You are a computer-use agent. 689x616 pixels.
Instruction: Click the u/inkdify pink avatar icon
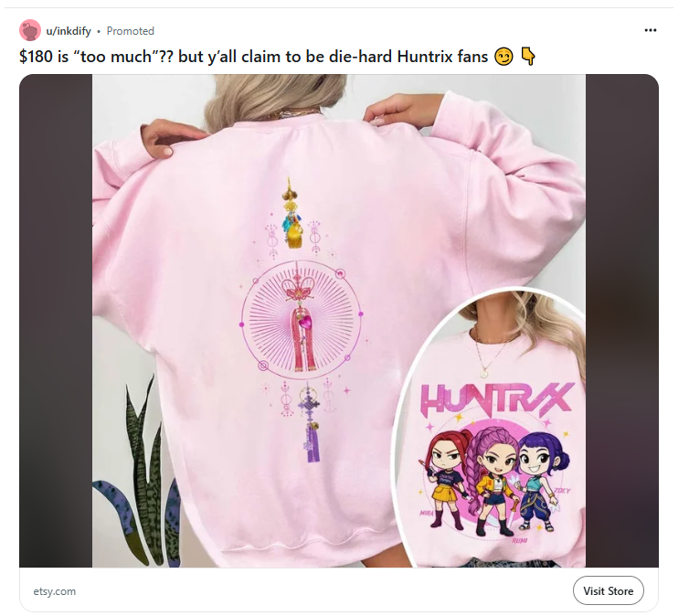point(30,30)
